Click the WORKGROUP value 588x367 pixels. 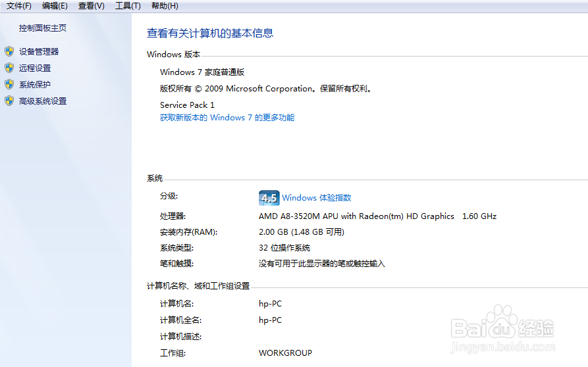pyautogui.click(x=285, y=353)
